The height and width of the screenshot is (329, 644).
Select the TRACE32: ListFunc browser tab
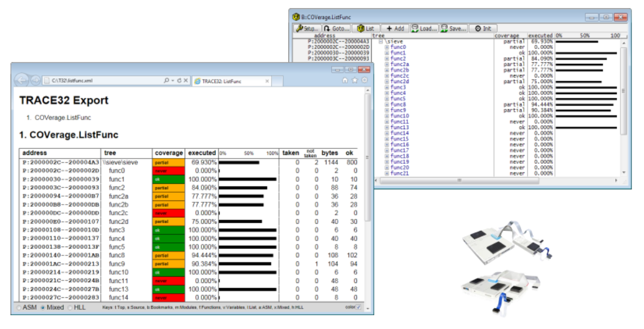(x=232, y=81)
